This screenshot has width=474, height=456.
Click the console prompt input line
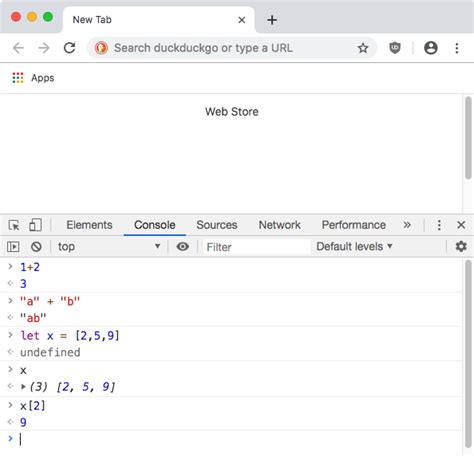[233, 439]
